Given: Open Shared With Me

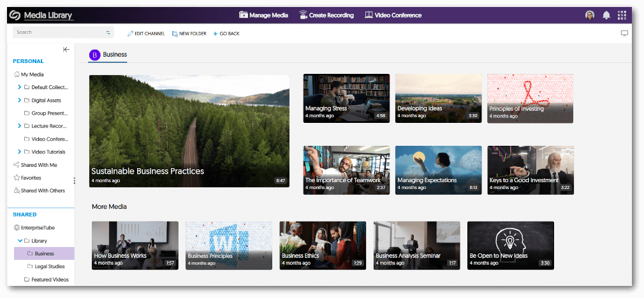Looking at the screenshot, I should pos(35,165).
